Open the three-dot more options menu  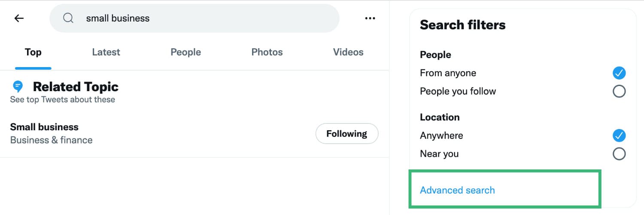coord(370,18)
